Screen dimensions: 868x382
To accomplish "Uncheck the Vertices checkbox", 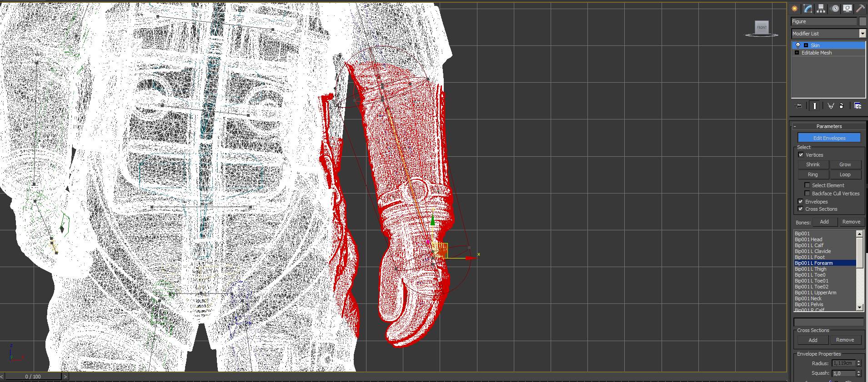I will pos(801,155).
